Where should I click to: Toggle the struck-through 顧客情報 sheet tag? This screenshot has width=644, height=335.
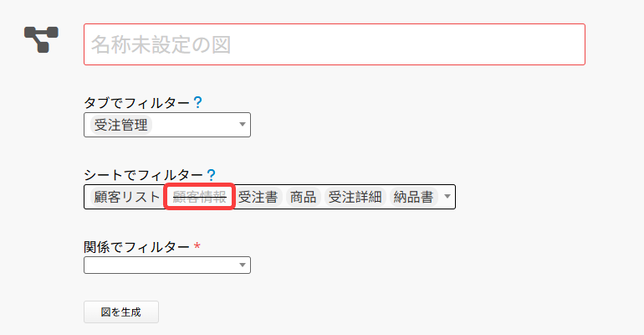click(199, 198)
